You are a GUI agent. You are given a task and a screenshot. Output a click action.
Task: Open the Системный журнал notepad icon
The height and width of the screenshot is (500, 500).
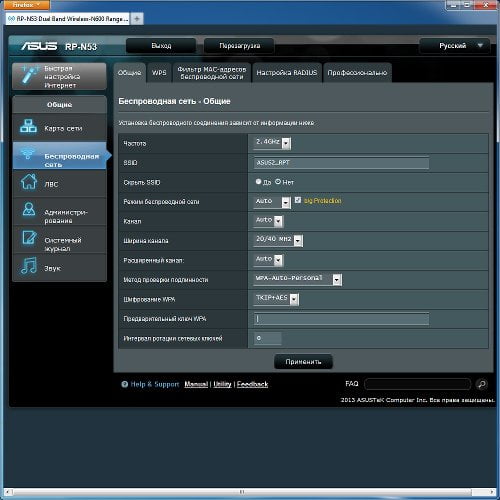[29, 237]
